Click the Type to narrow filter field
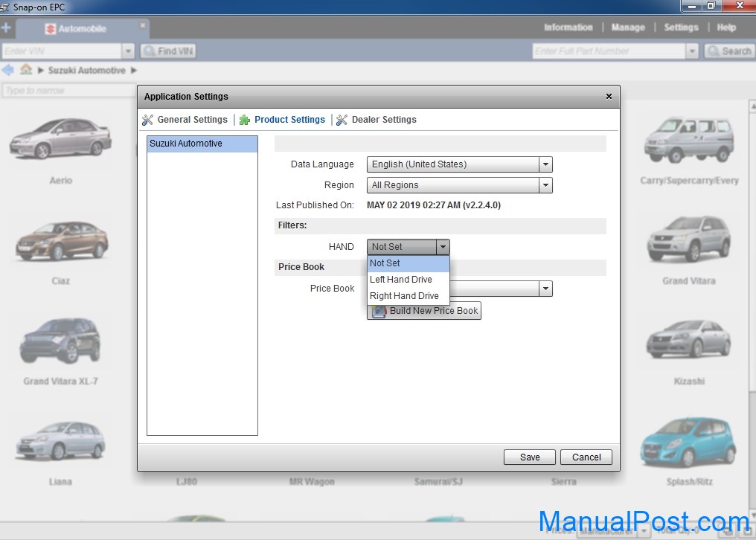The image size is (756, 540). (x=68, y=91)
